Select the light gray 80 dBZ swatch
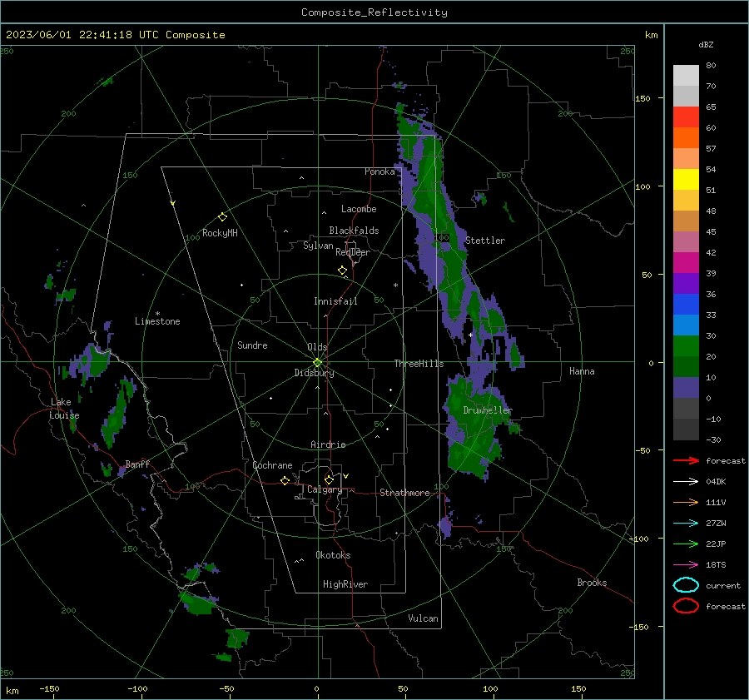 (686, 75)
